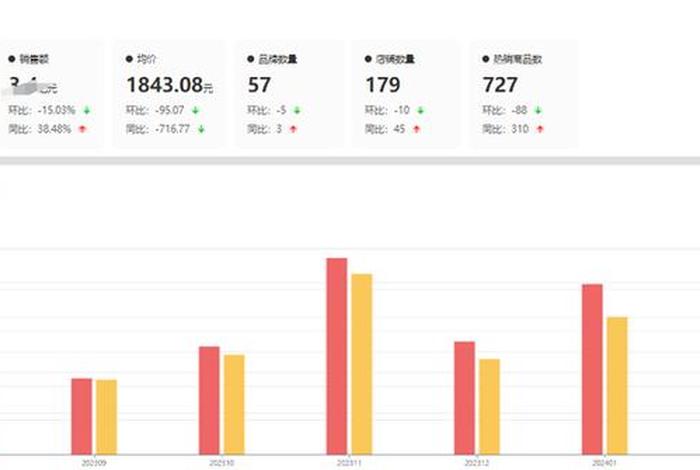Click the yellow bar for 202309
The image size is (700, 470).
107,417
